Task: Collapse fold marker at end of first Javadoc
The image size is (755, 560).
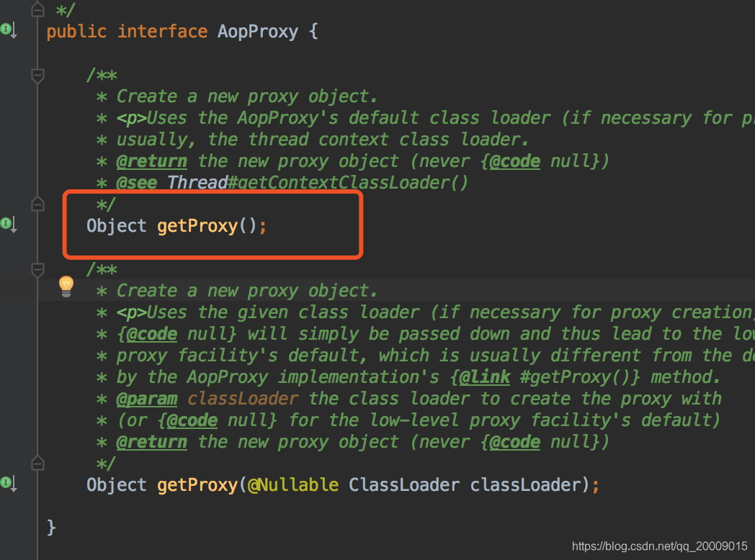Action: pyautogui.click(x=37, y=204)
